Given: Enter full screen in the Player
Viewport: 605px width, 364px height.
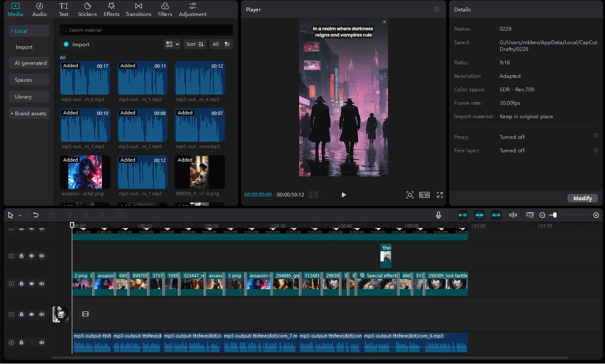Looking at the screenshot, I should coord(440,195).
